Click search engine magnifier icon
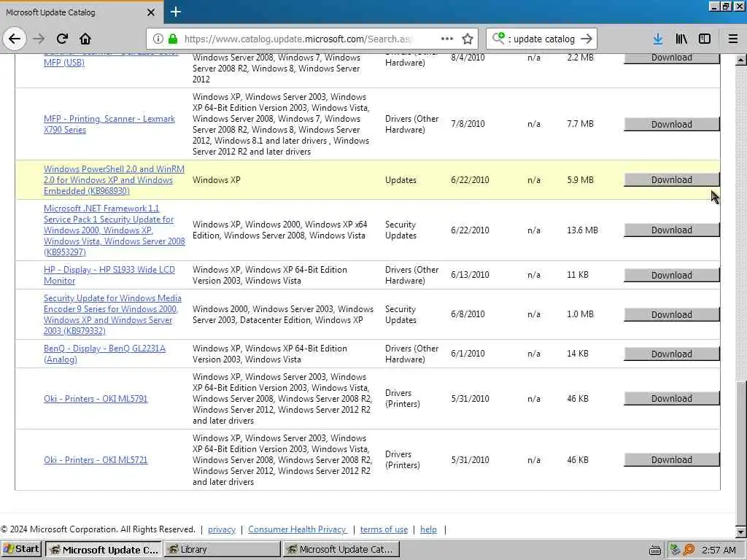Screen dimensions: 747x560 pos(498,38)
